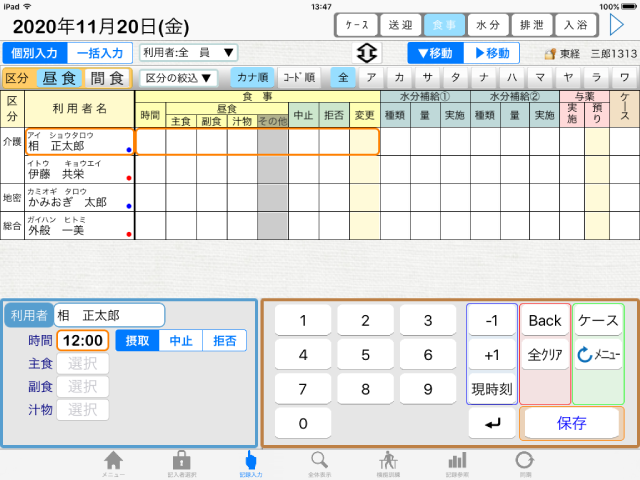Tap the sync refresh icon in bottom bar
This screenshot has height=480, width=640.
click(524, 461)
